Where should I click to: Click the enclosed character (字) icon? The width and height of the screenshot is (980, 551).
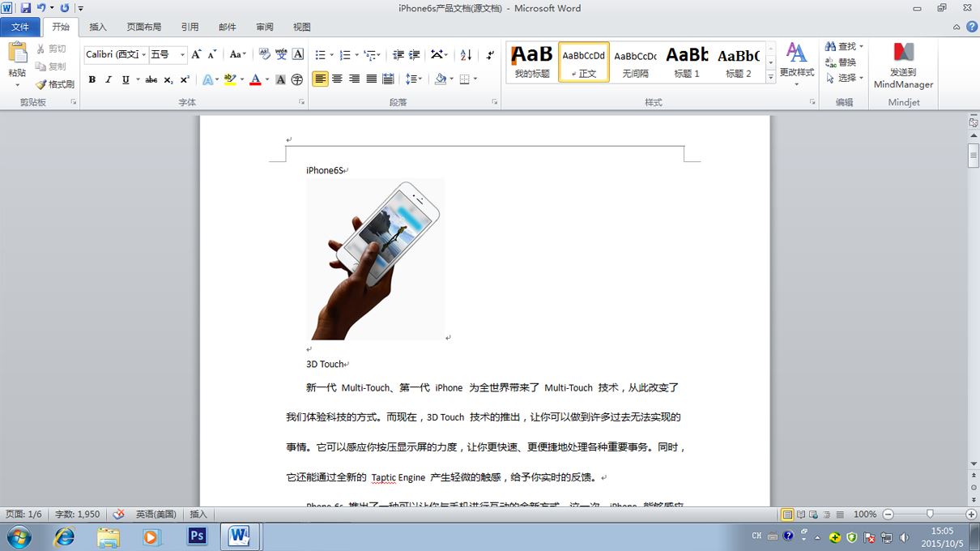pyautogui.click(x=297, y=79)
